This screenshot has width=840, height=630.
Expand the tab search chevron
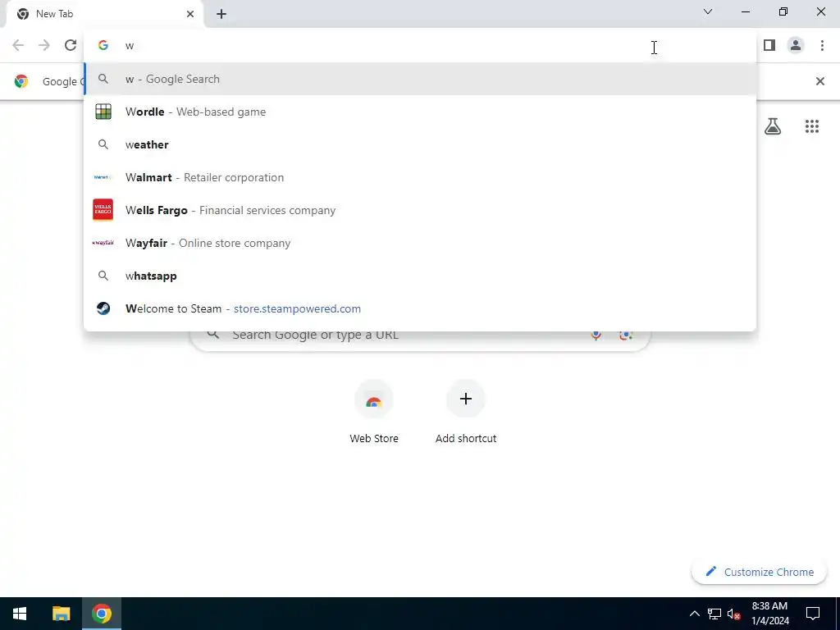(x=708, y=11)
